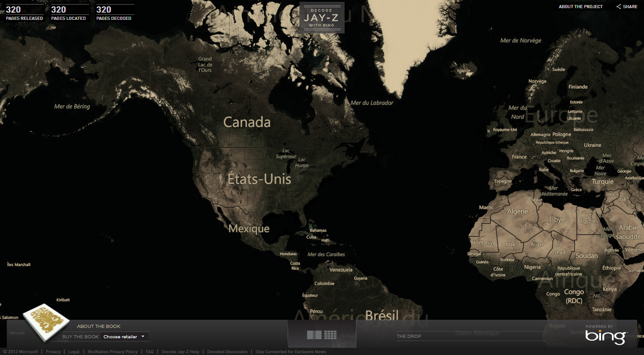Click the Cuba map label
The width and height of the screenshot is (644, 355).
311,237
